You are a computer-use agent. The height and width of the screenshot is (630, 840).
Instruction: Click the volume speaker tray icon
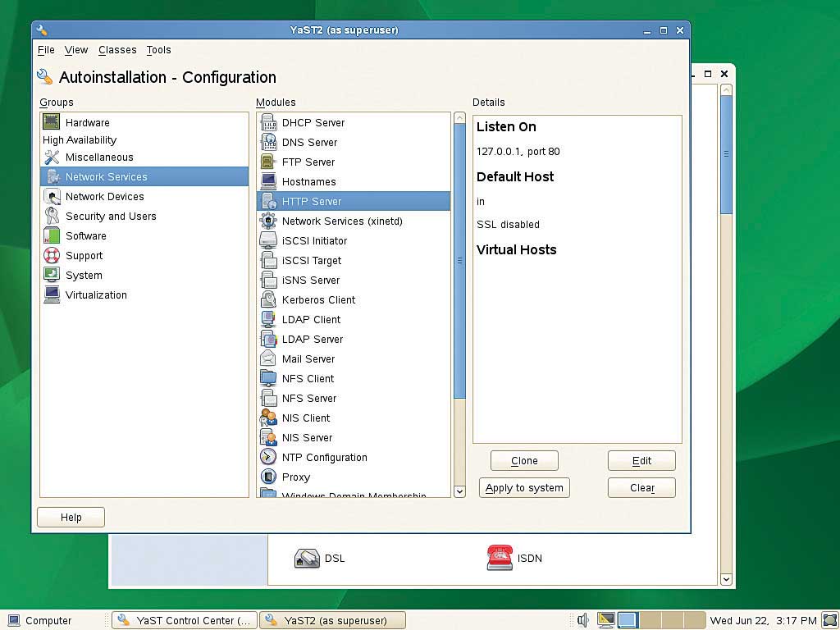tap(583, 620)
